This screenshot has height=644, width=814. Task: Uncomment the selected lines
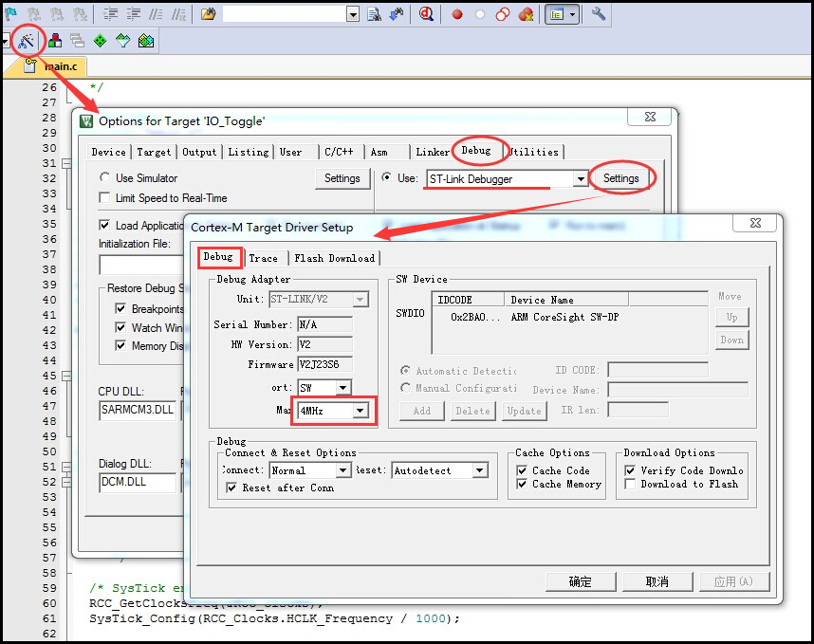click(x=178, y=14)
